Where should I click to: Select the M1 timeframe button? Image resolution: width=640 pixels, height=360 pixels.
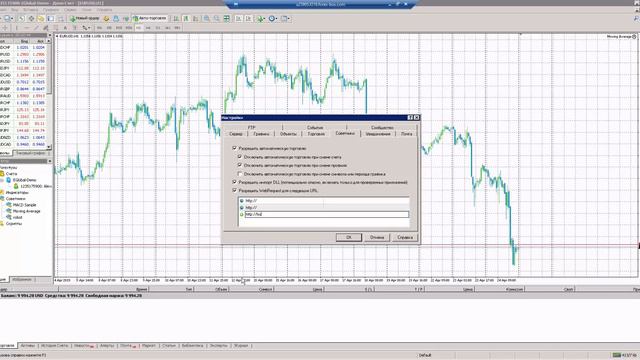coord(99,28)
